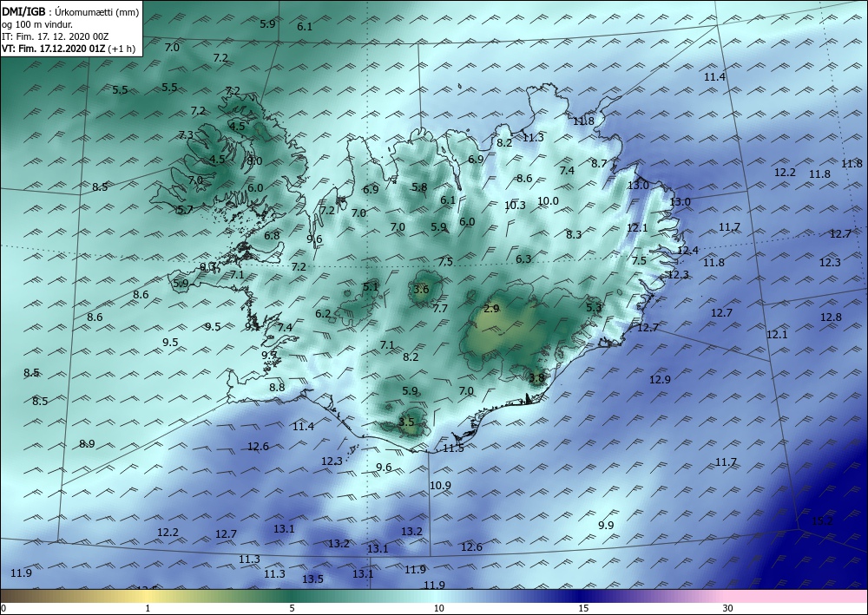Click the legend label 10 on the color scale
This screenshot has height=615, width=868.
[438, 608]
